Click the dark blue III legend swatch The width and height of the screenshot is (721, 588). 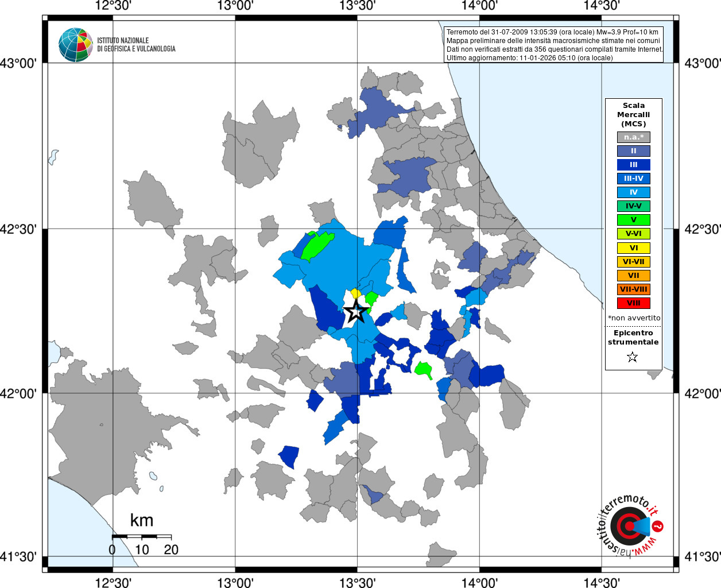point(633,165)
